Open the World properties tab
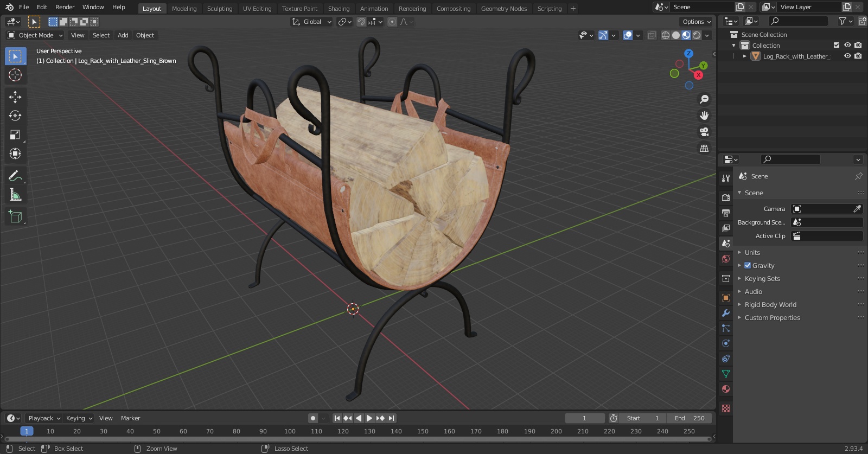Viewport: 868px width, 454px height. click(x=726, y=259)
